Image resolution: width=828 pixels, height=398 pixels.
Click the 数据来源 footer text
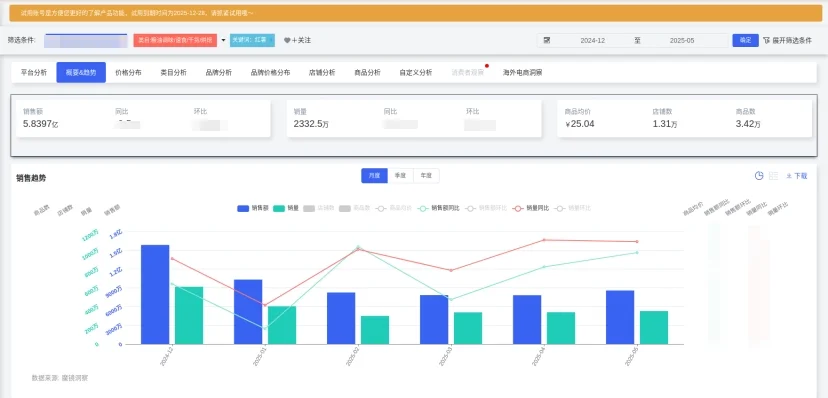(x=60, y=378)
